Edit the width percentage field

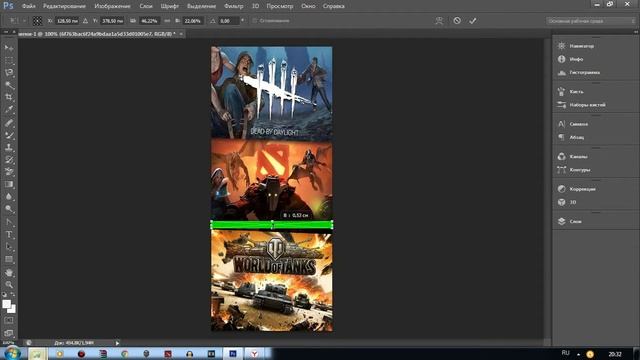click(x=149, y=20)
